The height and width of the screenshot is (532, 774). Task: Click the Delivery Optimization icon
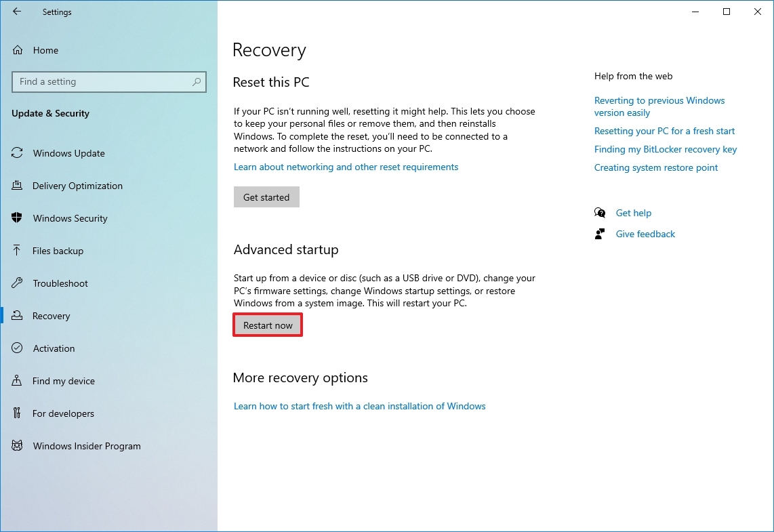(x=17, y=186)
